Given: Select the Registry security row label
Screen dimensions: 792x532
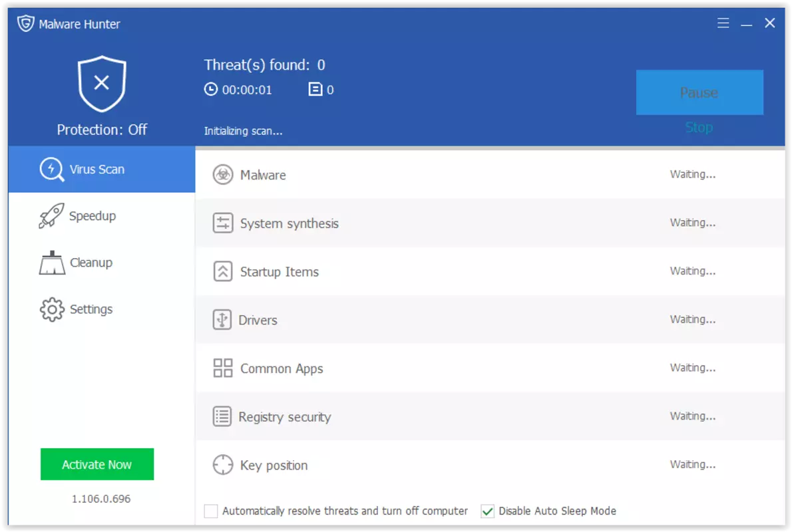Looking at the screenshot, I should point(285,418).
